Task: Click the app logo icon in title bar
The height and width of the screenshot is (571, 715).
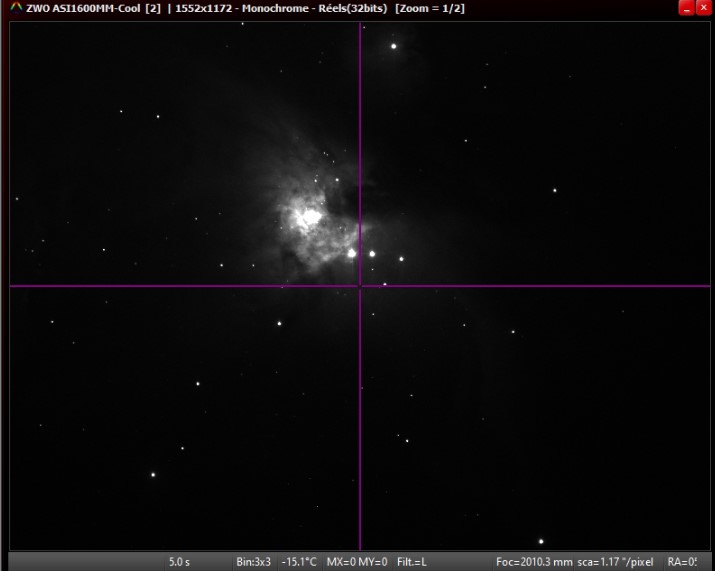Action: click(x=14, y=8)
